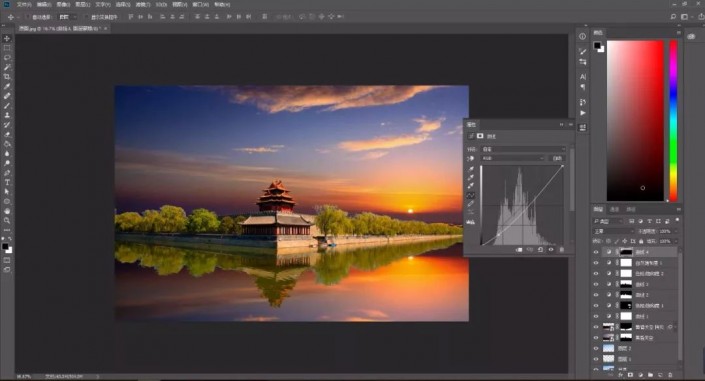Select the Brush tool
The image size is (705, 381).
7,106
